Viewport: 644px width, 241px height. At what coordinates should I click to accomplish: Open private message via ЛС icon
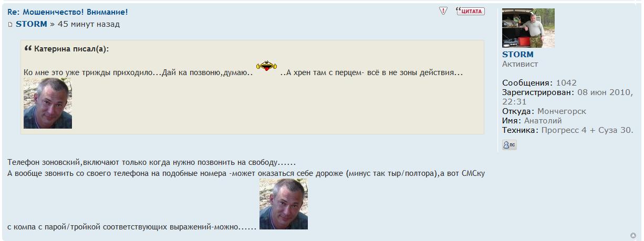click(510, 145)
